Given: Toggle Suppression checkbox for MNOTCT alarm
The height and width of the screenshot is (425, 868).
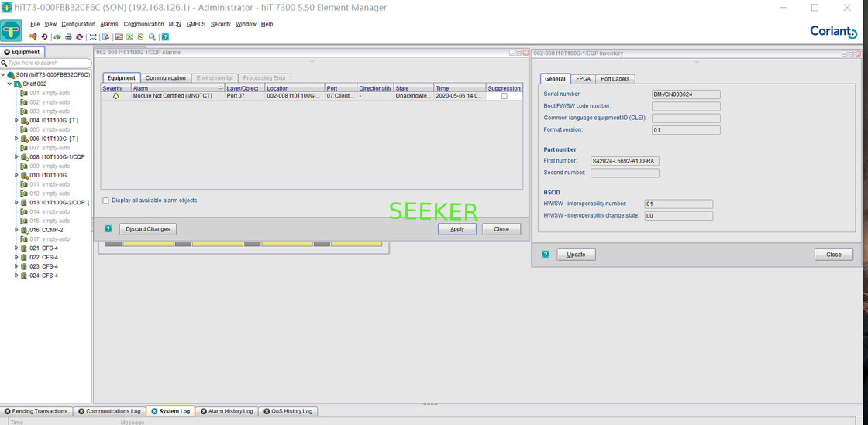Looking at the screenshot, I should coord(504,97).
